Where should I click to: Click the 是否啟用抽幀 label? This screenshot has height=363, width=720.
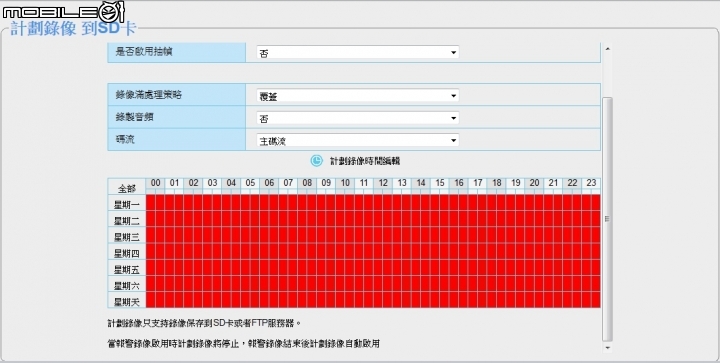pyautogui.click(x=144, y=52)
